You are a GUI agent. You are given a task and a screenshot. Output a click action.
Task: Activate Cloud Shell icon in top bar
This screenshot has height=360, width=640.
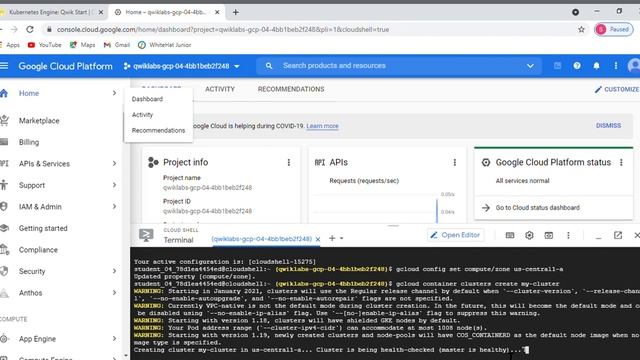(x=557, y=66)
